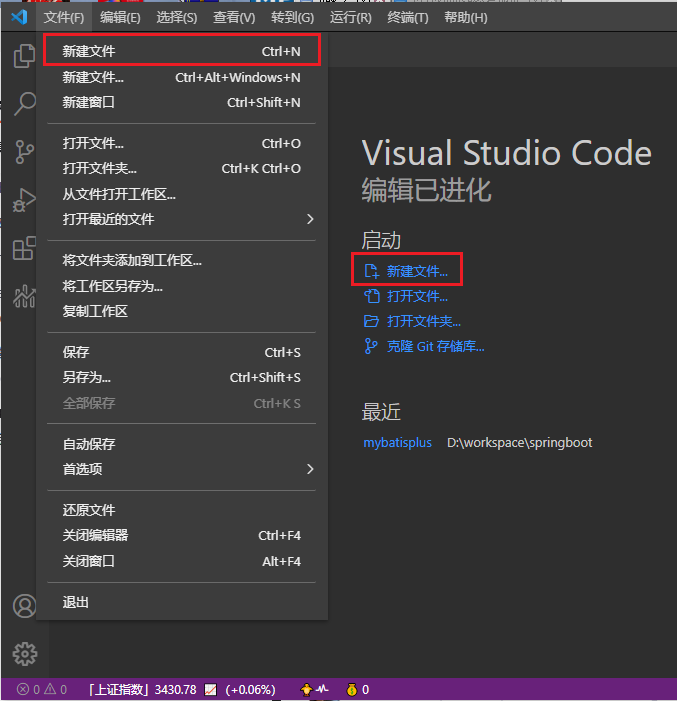Open Run and Debug view icon
The image size is (677, 701).
click(24, 200)
